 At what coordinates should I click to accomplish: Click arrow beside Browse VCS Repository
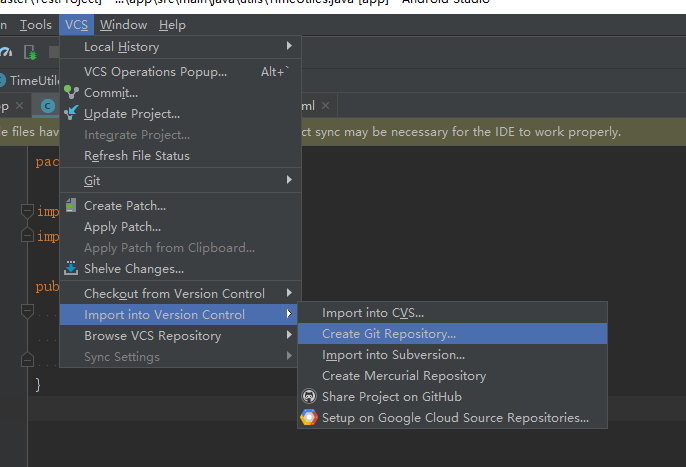tap(289, 335)
